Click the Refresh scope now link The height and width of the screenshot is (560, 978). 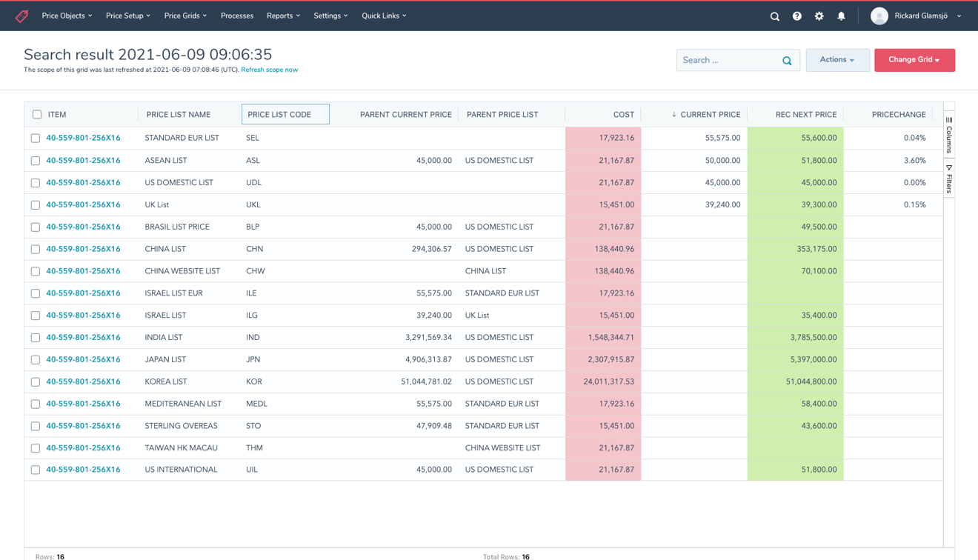click(270, 70)
